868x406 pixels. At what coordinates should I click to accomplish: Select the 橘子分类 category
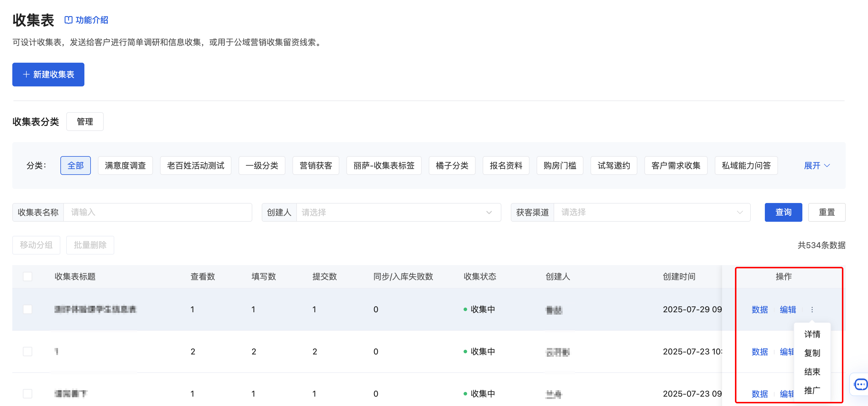452,166
